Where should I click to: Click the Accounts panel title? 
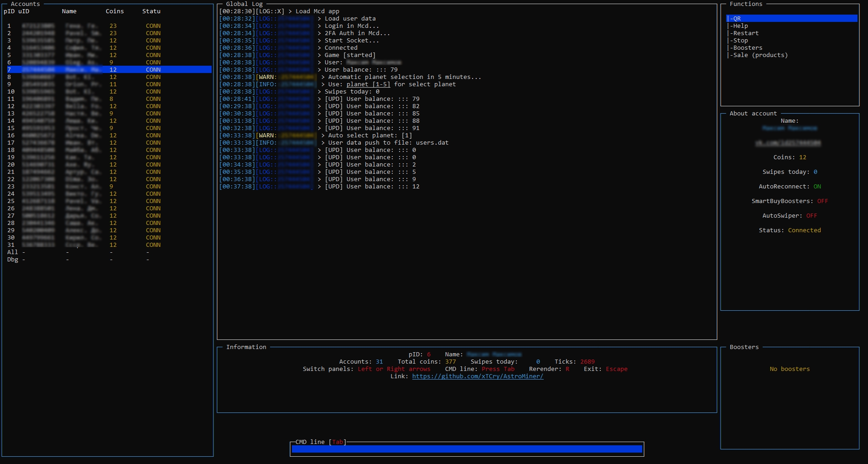tap(26, 4)
